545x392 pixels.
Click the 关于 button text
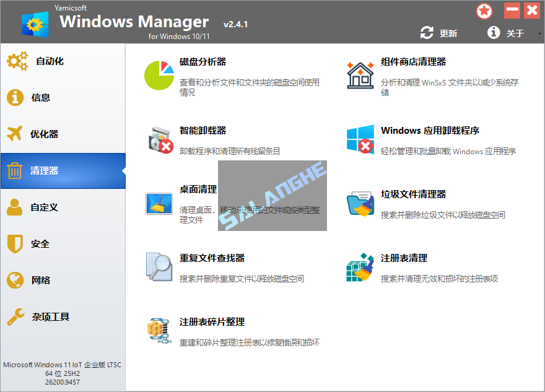[515, 33]
